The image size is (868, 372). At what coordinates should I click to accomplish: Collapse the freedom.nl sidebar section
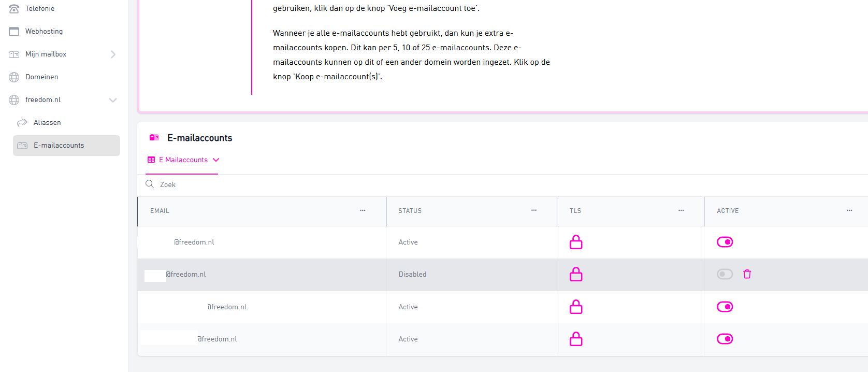coord(113,100)
